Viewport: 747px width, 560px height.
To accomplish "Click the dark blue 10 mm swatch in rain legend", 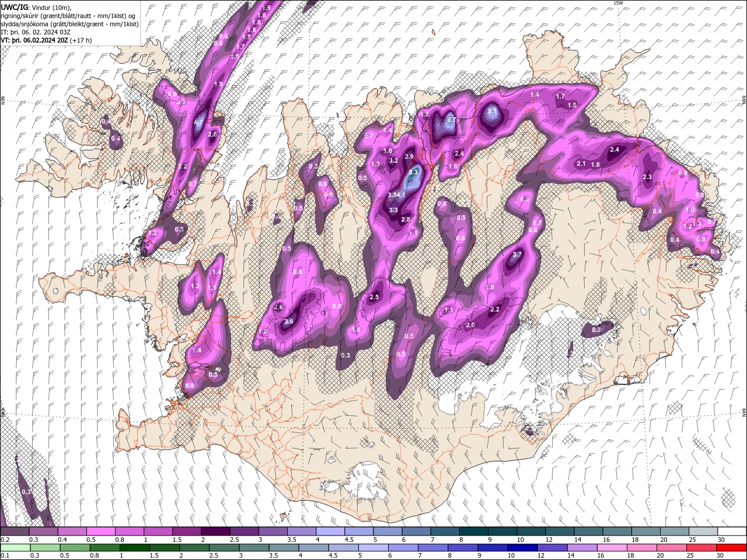I will click(x=522, y=548).
